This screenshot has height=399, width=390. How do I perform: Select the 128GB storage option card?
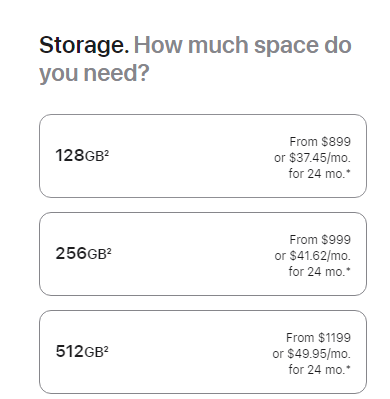pos(203,156)
